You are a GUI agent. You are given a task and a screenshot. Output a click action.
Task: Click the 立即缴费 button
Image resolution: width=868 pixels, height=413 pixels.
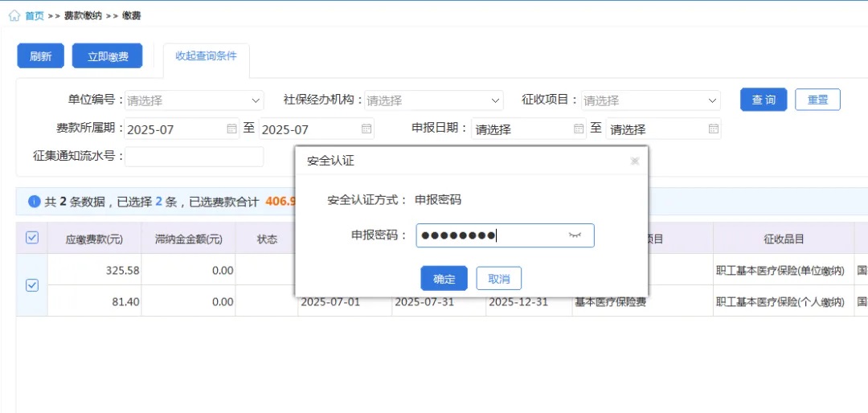(x=107, y=56)
